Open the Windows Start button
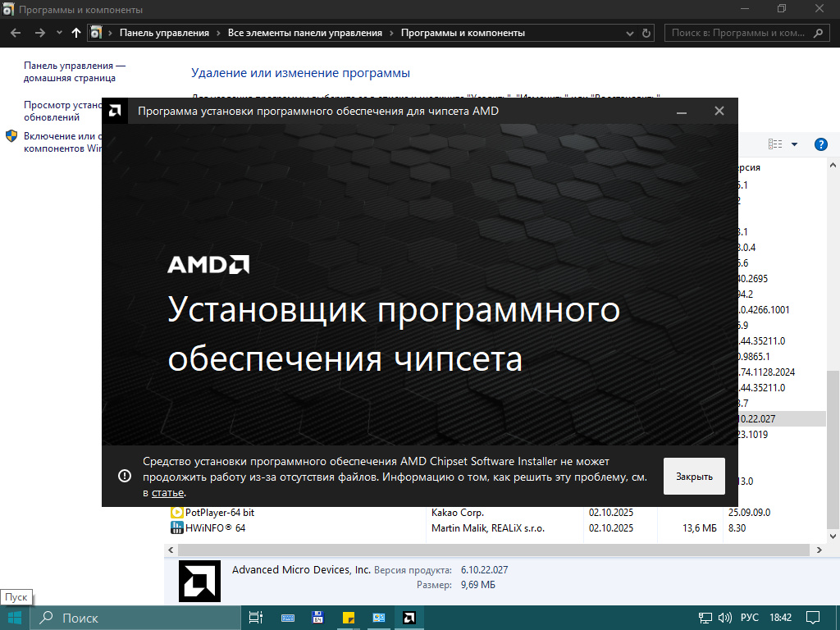This screenshot has width=840, height=630. point(15,618)
